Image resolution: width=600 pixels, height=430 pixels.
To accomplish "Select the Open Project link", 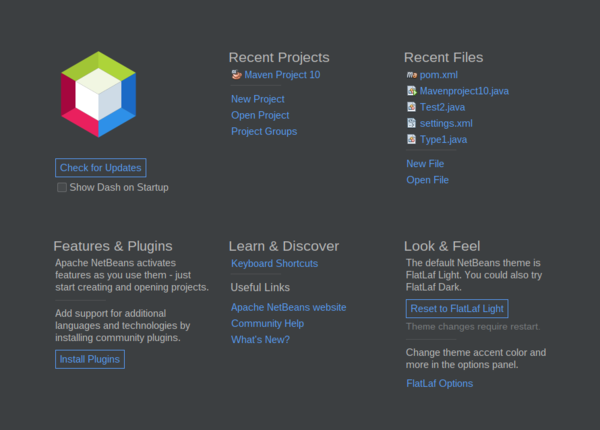I will [259, 115].
